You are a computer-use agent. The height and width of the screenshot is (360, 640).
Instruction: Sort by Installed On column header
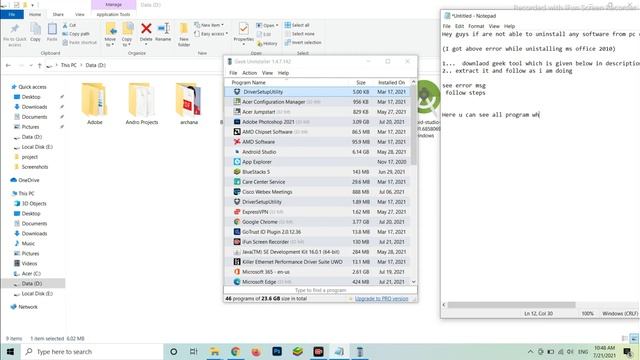click(391, 82)
